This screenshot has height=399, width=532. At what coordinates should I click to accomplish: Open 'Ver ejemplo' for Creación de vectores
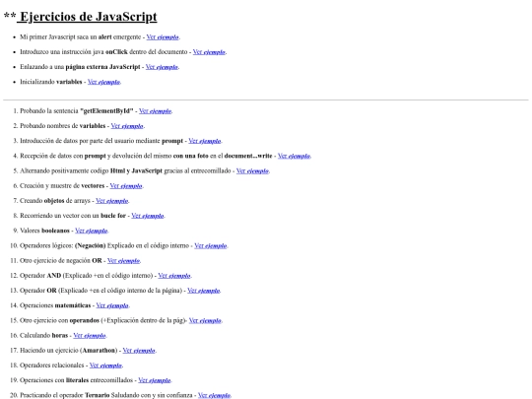(126, 185)
